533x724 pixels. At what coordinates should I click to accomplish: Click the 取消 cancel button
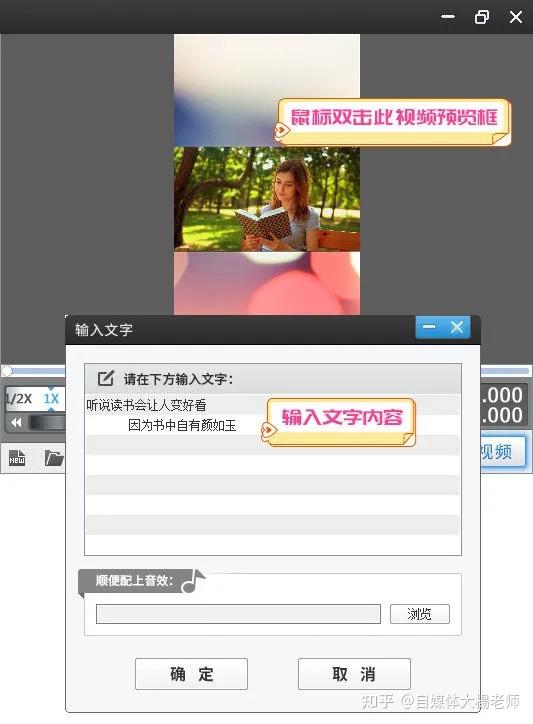(354, 674)
